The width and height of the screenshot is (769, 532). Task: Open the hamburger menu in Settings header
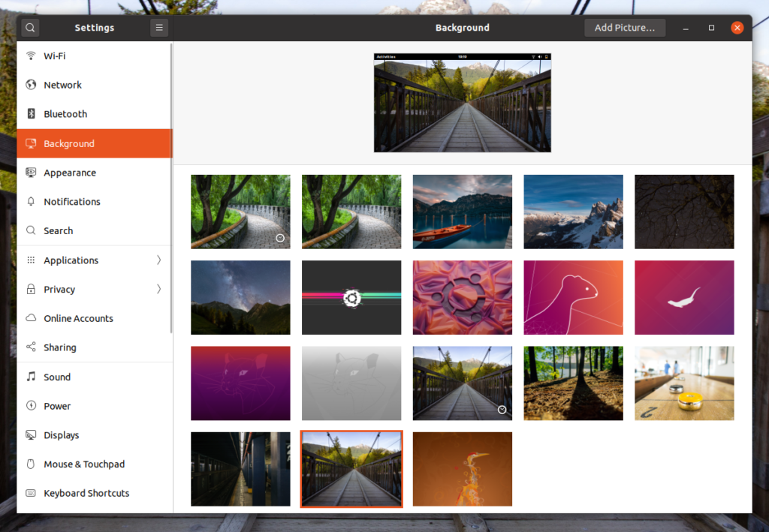[x=158, y=28]
